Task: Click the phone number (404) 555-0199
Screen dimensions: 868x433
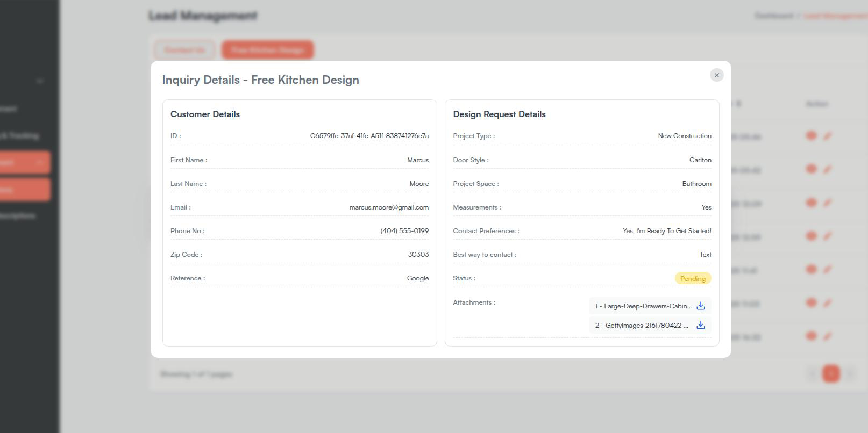Action: pyautogui.click(x=404, y=231)
